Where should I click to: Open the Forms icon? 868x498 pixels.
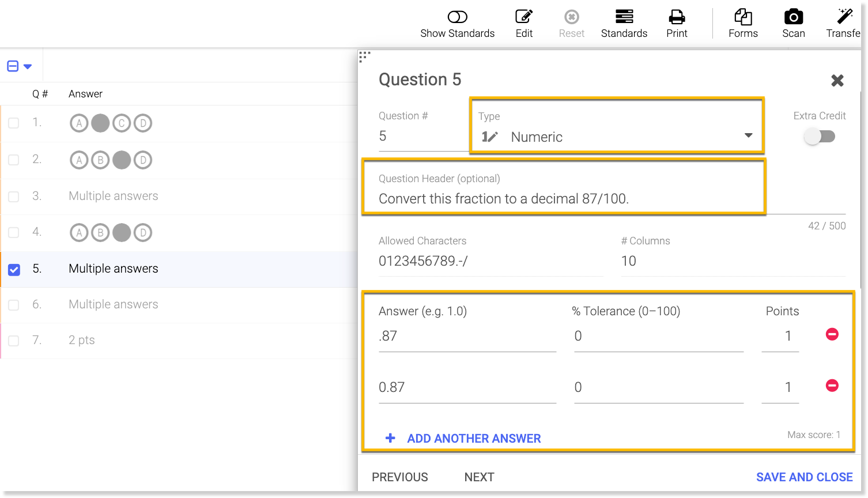(743, 17)
